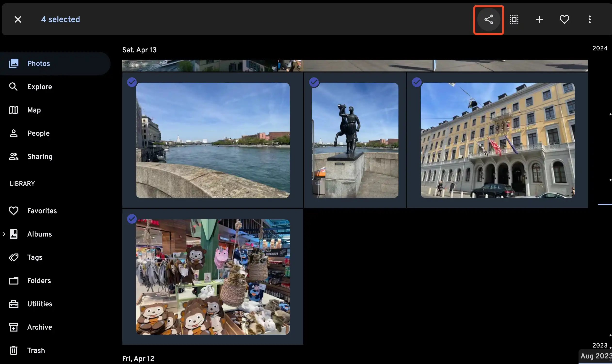This screenshot has height=364, width=612.
Task: Clear the selection with the X button
Action: (x=18, y=19)
